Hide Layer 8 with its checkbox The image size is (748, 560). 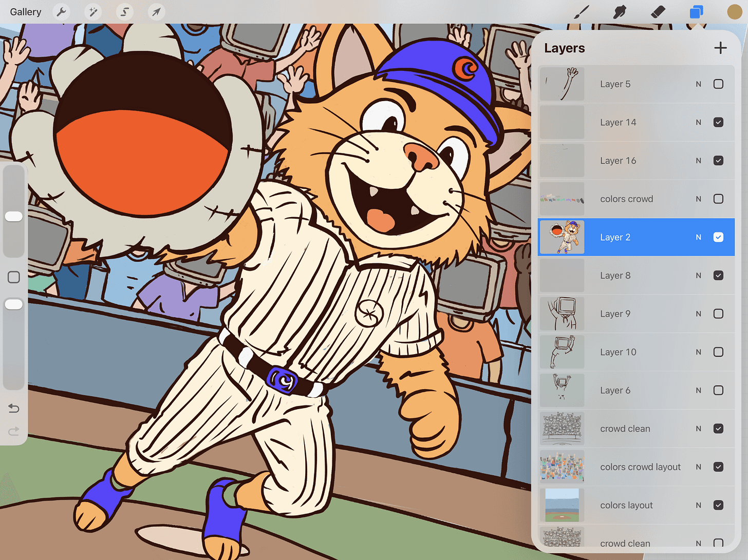[718, 276]
